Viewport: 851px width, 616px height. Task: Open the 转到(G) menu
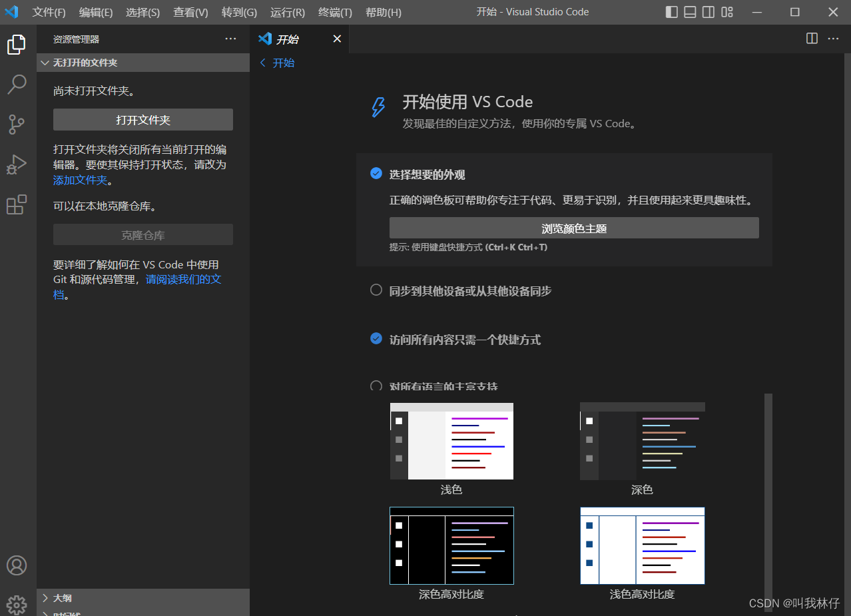(x=239, y=12)
